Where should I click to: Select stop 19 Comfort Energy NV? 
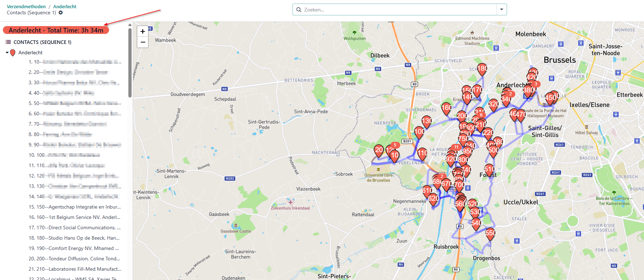tap(74, 248)
